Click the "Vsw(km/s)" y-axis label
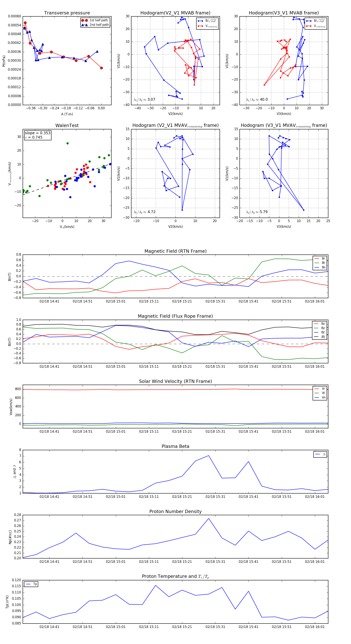 (x=11, y=407)
